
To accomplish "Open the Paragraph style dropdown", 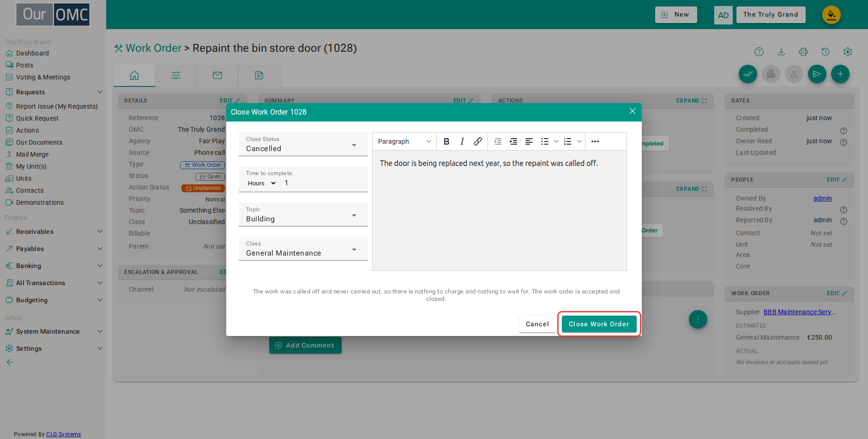I will (x=404, y=141).
